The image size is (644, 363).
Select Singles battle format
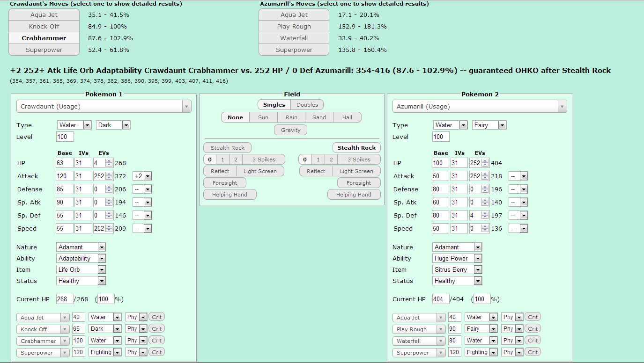click(x=274, y=105)
